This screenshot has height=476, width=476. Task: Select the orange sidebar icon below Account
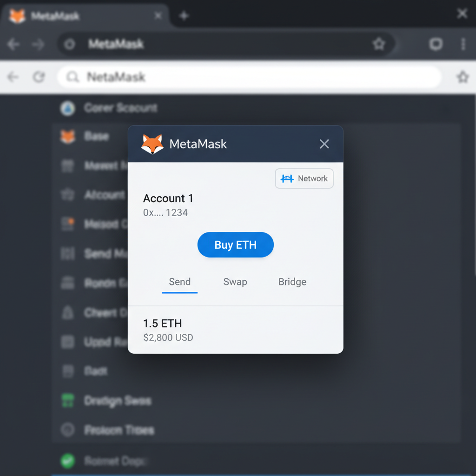[x=68, y=224]
